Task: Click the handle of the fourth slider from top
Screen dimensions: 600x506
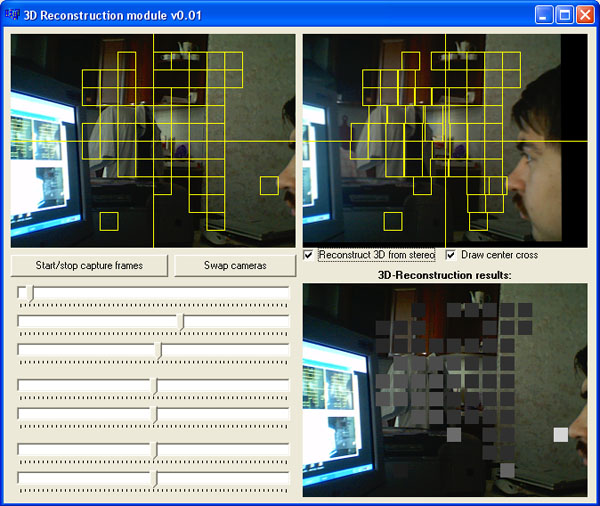Action: [154, 385]
